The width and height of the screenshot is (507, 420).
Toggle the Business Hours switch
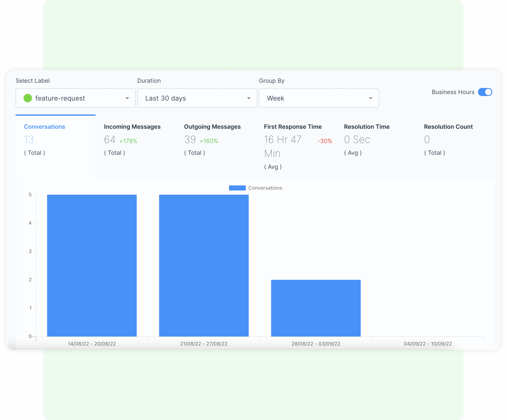[485, 92]
